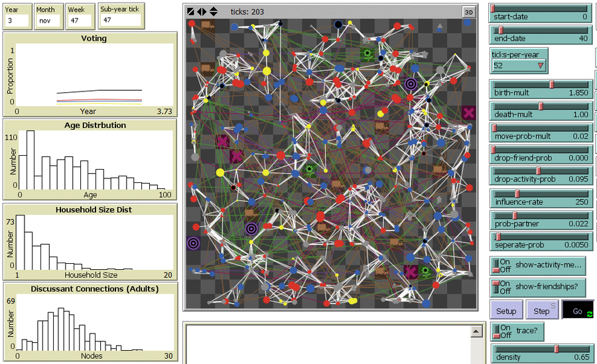
Task: Click the view resize diagonal arrow icon
Action: coord(191,12)
